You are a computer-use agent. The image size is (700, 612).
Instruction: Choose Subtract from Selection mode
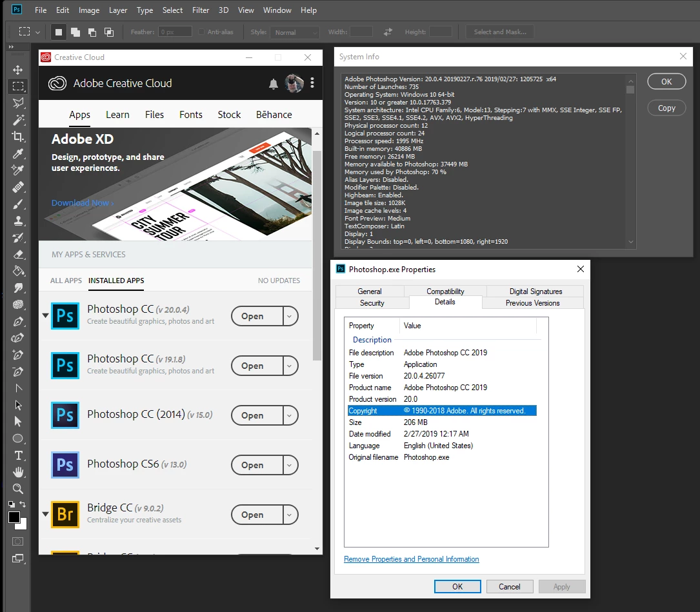(x=92, y=32)
